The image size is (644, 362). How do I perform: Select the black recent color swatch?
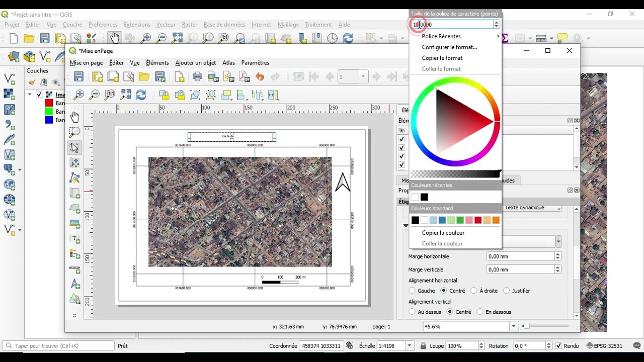(424, 197)
